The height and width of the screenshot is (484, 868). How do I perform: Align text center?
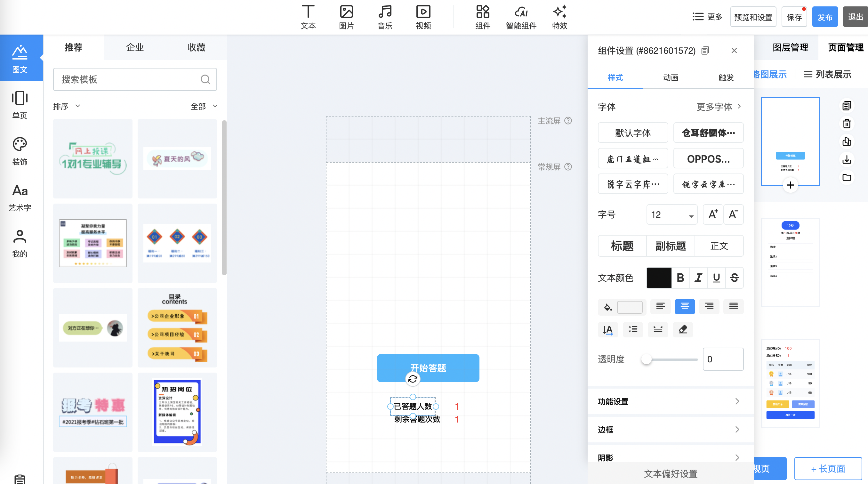click(684, 306)
